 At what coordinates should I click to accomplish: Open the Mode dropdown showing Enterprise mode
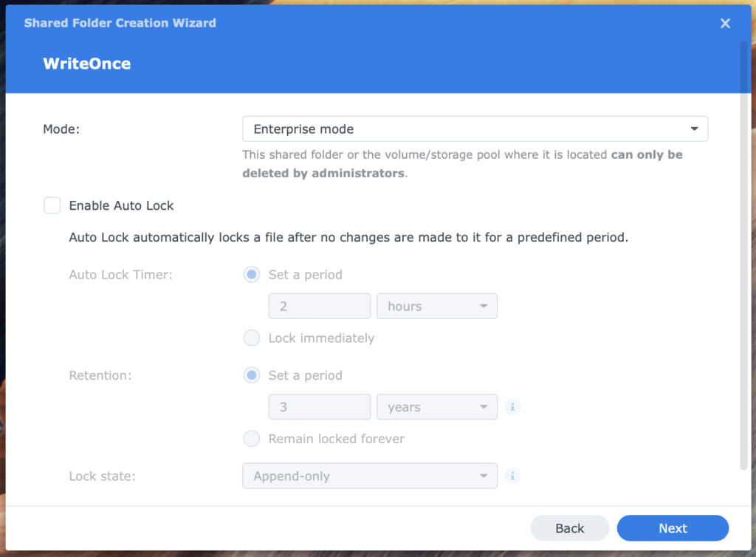coord(475,129)
